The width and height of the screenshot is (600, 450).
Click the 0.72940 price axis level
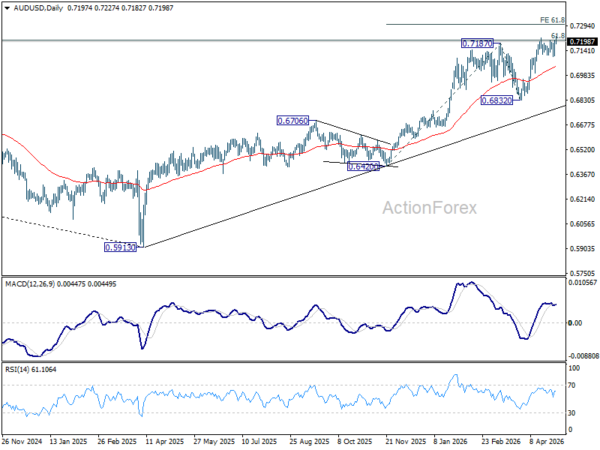(582, 26)
